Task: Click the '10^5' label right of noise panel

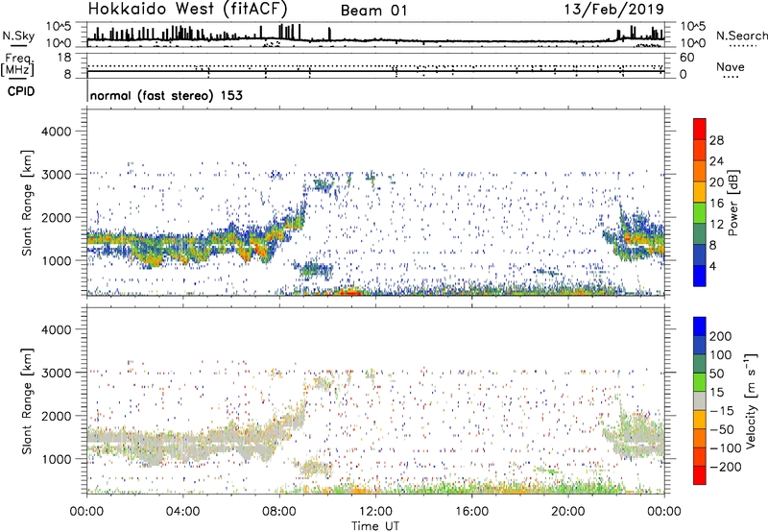Action: pyautogui.click(x=693, y=27)
